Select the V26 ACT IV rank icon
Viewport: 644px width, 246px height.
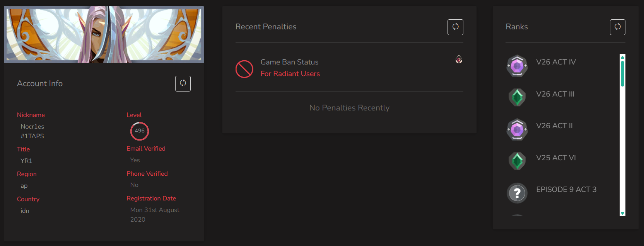[x=517, y=66]
